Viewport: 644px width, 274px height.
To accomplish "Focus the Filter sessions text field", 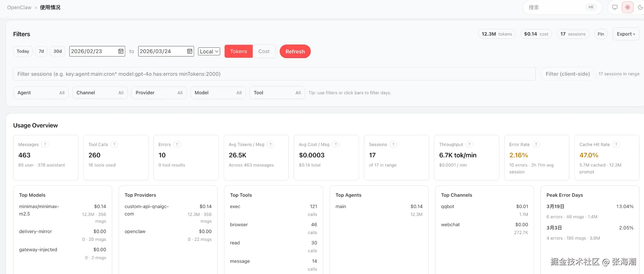I will (x=274, y=74).
